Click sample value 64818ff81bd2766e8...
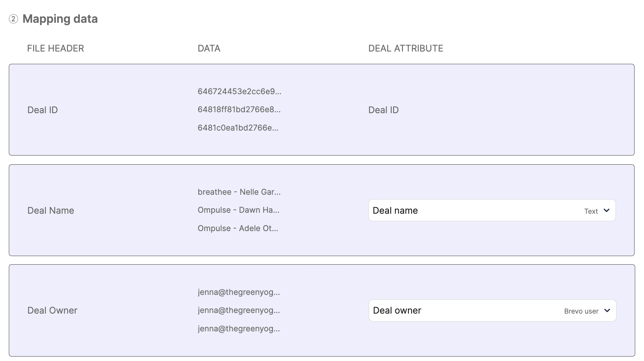Viewport: 644px width, 361px height. coord(239,110)
